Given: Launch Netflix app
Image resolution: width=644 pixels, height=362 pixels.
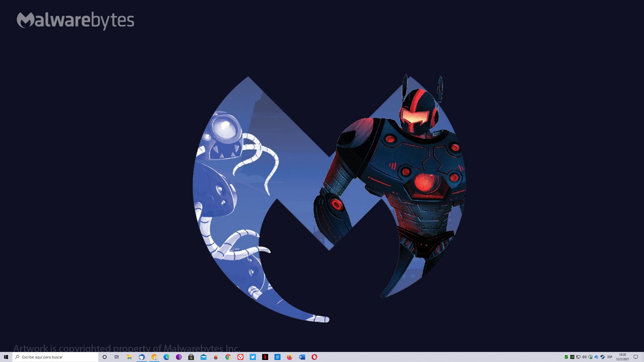Looking at the screenshot, I should click(265, 357).
